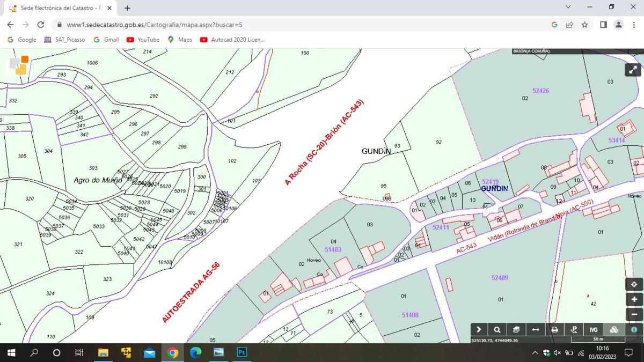Click the browser address bar URL

tap(155, 25)
